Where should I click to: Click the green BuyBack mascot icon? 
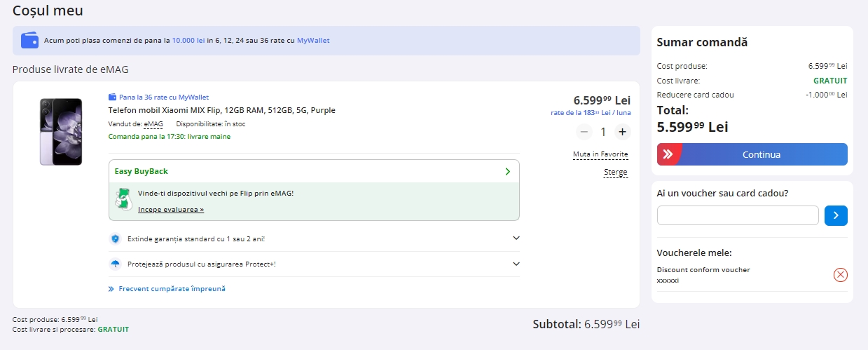pos(123,199)
